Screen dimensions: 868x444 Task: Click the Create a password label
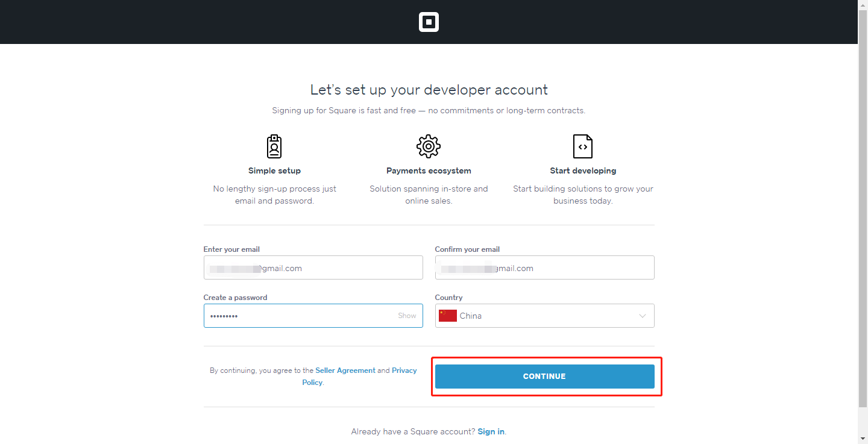tap(235, 298)
